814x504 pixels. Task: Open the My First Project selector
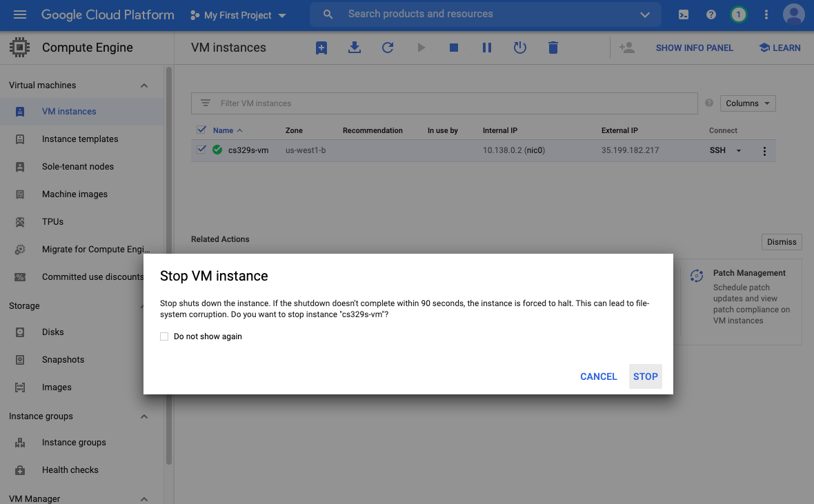[238, 15]
